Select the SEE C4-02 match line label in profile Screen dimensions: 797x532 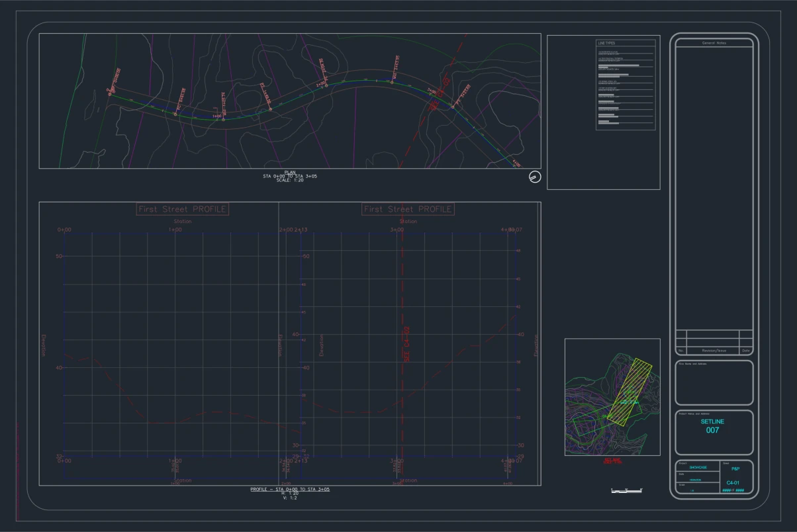(407, 343)
